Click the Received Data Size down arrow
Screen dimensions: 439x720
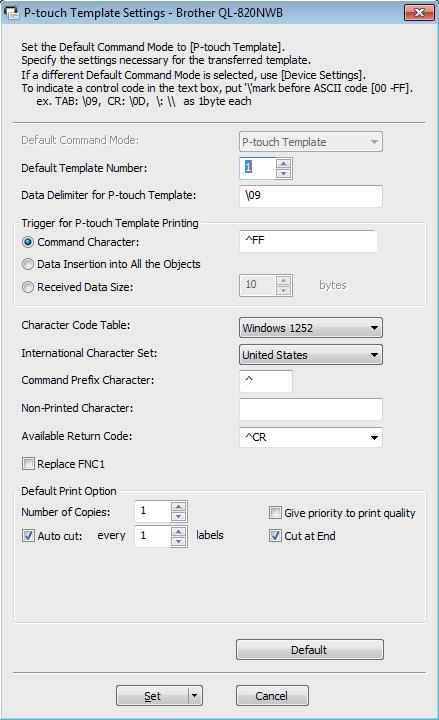click(284, 290)
